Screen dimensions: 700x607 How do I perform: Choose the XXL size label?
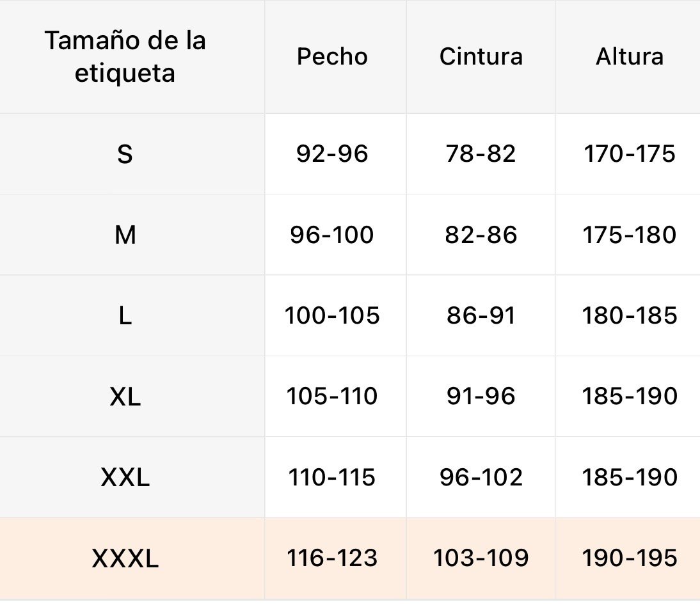125,478
